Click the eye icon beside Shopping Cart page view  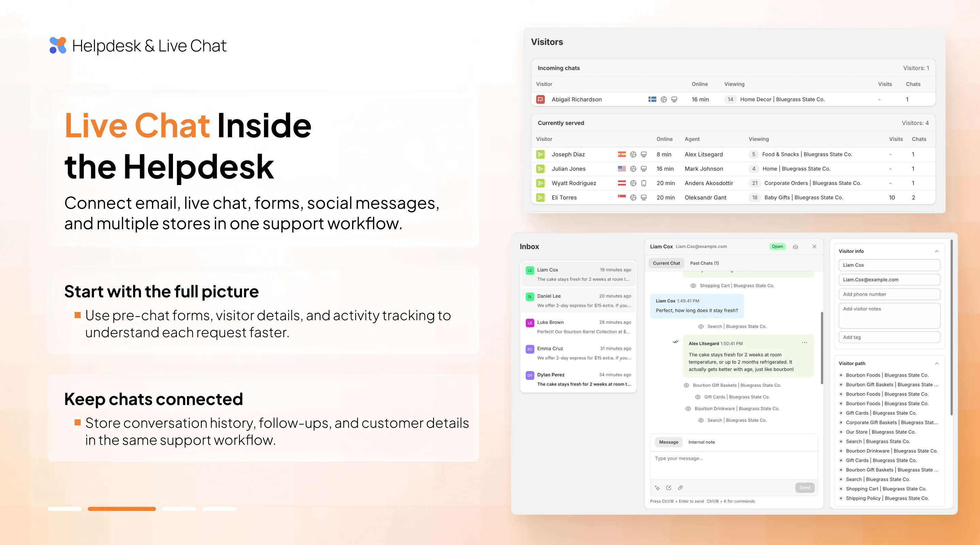pyautogui.click(x=693, y=286)
